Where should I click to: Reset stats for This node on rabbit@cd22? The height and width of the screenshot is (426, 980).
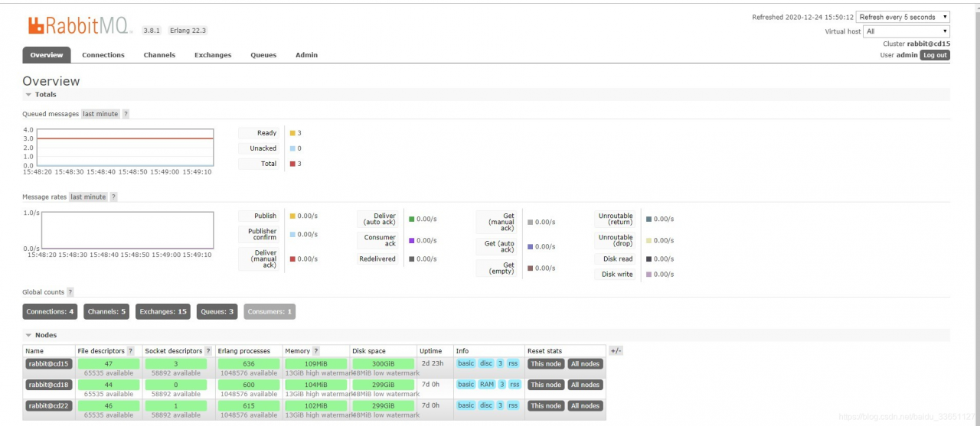[x=546, y=406]
